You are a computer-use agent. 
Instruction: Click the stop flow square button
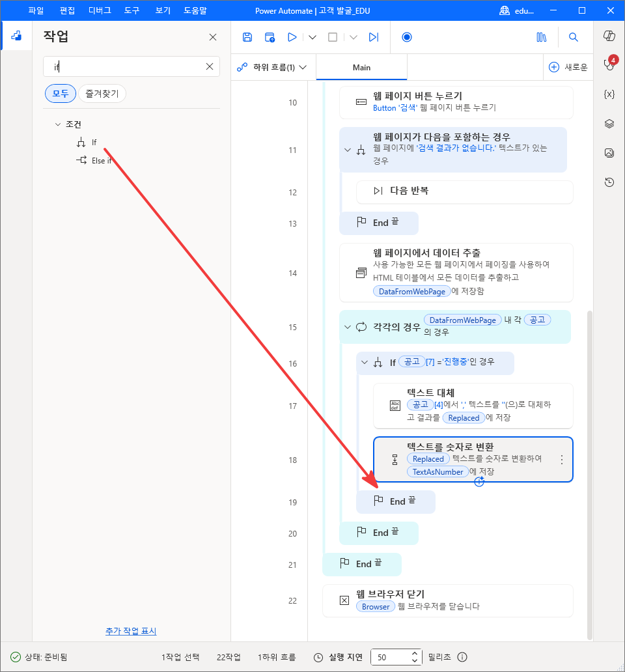coord(333,37)
